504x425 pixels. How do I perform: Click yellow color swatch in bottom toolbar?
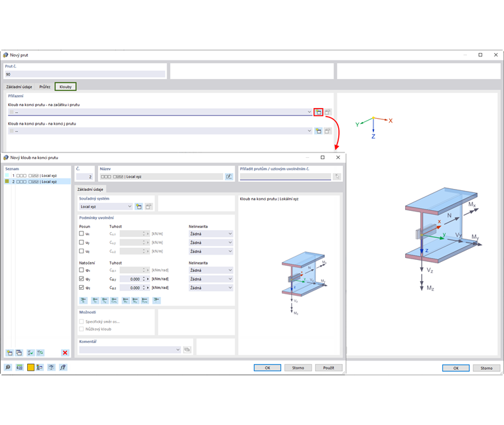tap(31, 367)
